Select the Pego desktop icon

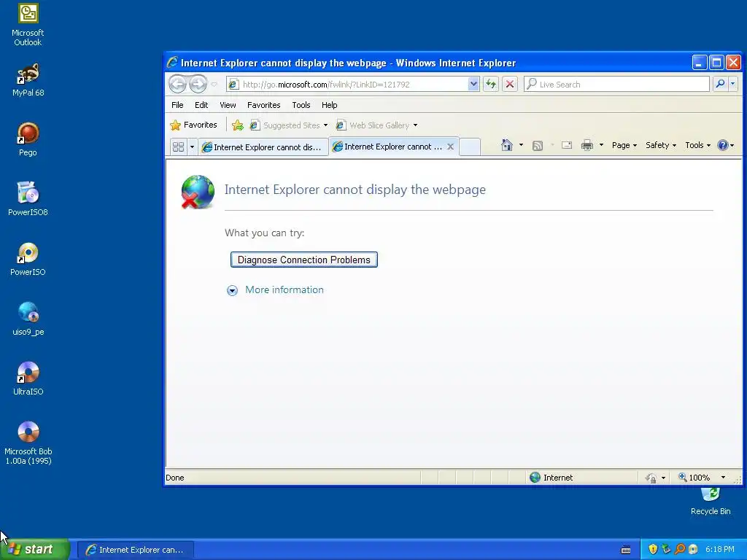click(28, 139)
